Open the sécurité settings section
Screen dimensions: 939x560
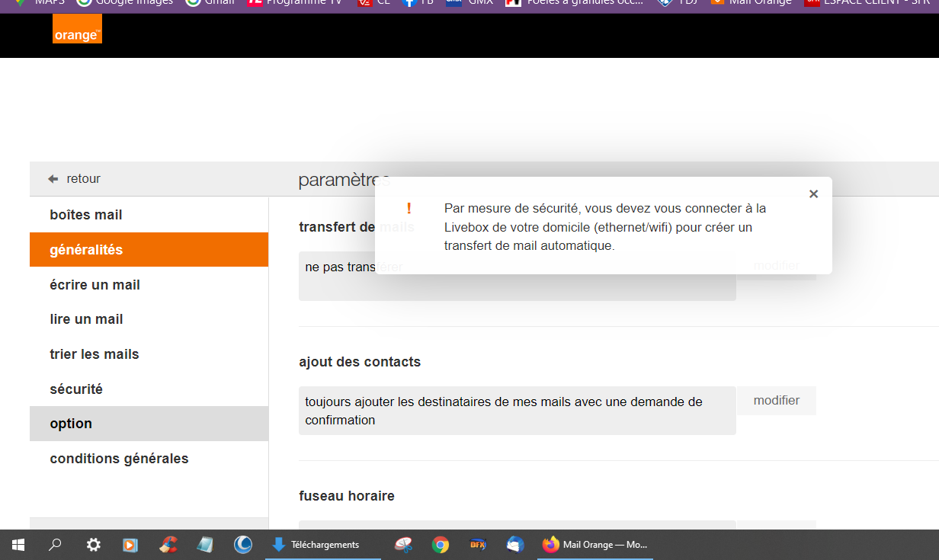click(x=76, y=389)
